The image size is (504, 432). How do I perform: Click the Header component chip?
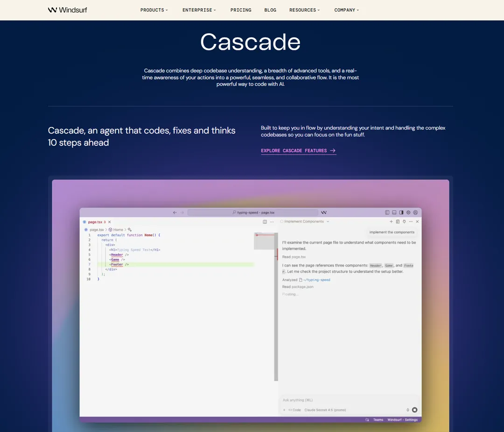point(375,265)
